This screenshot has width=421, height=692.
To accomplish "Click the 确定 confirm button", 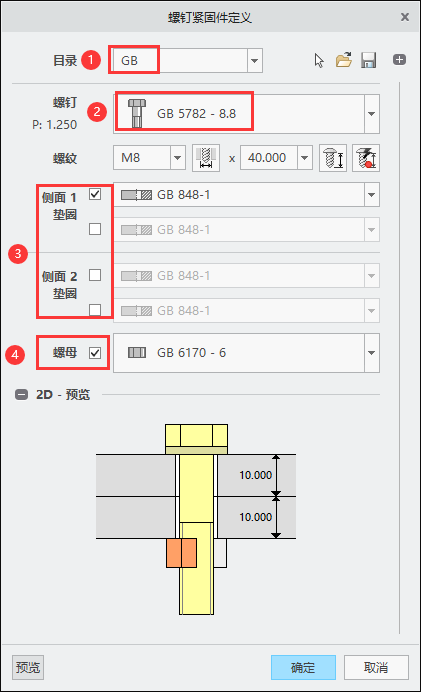I will point(303,667).
